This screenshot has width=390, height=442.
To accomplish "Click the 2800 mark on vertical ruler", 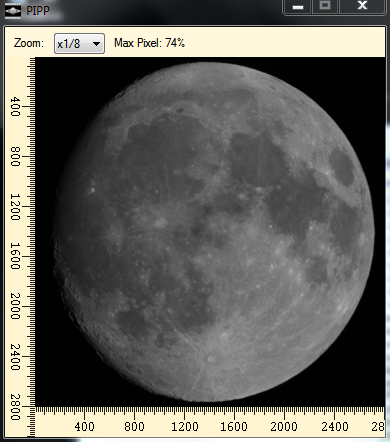I will coord(15,407).
